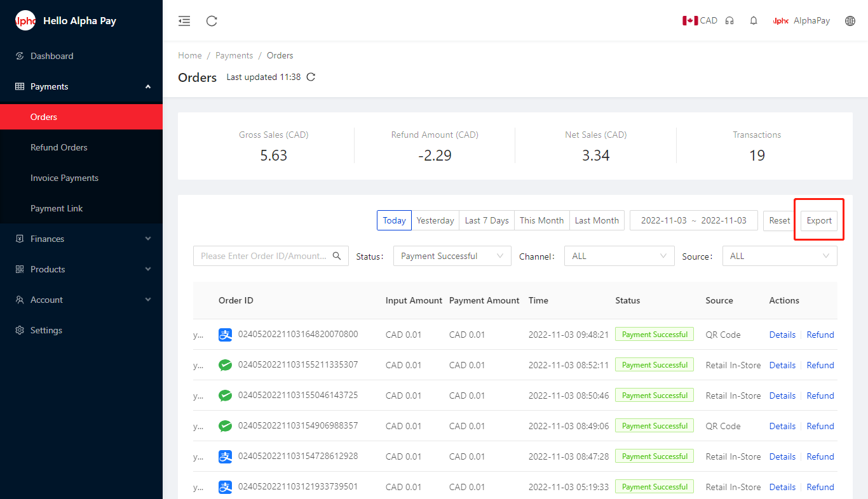Click the Transactions count 19
868x499 pixels.
tap(757, 156)
